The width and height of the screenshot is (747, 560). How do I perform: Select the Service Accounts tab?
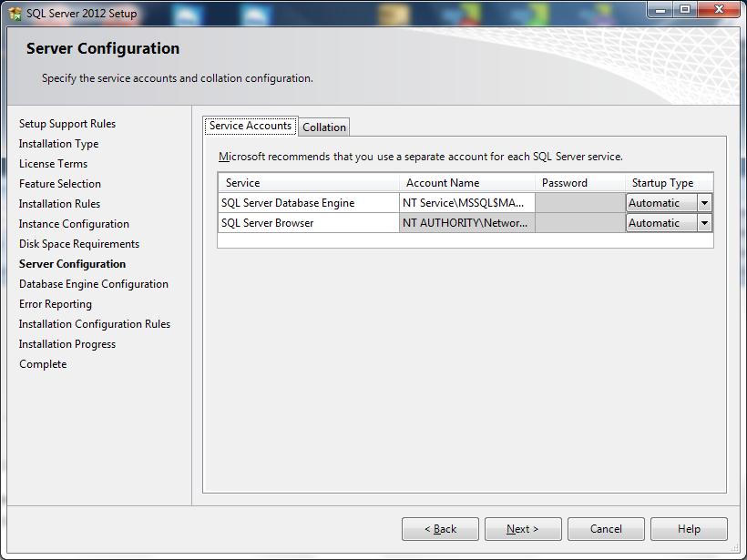point(251,126)
